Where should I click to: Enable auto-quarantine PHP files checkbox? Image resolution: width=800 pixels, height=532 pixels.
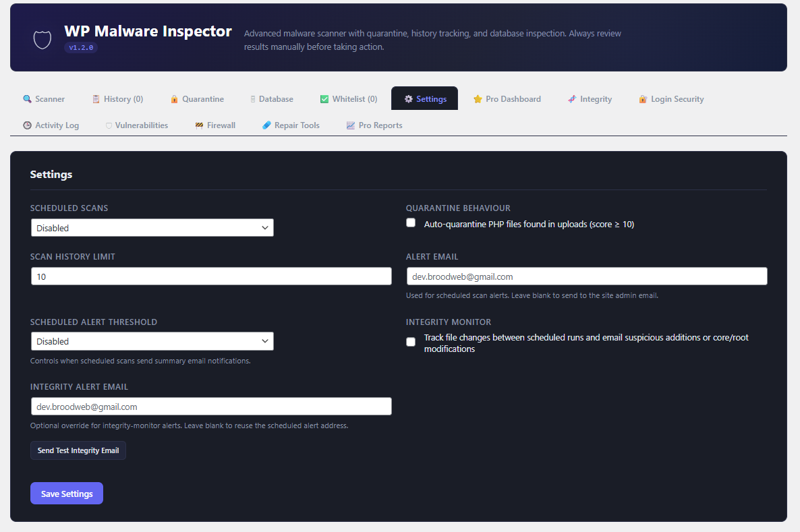(411, 223)
